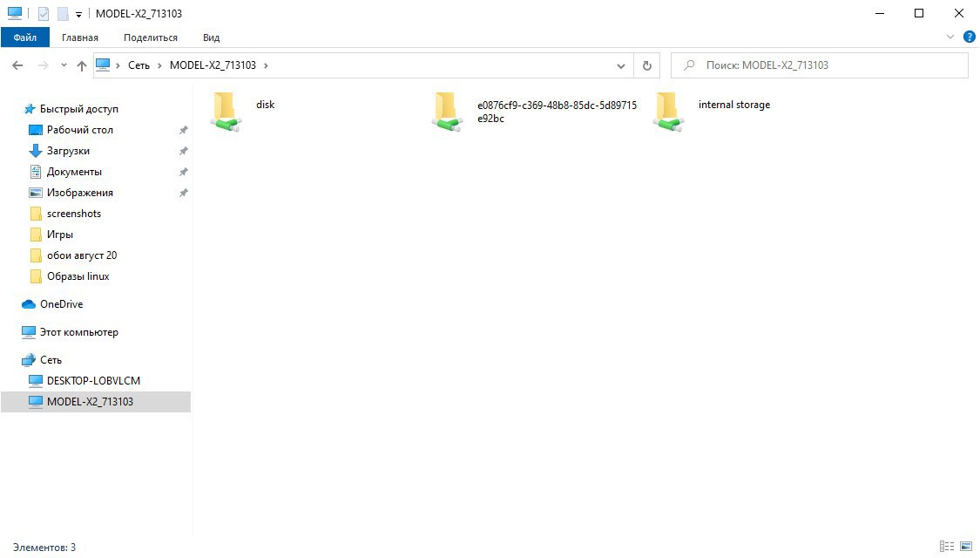Image resolution: width=980 pixels, height=558 pixels.
Task: Go up one level arrow
Action: [81, 65]
